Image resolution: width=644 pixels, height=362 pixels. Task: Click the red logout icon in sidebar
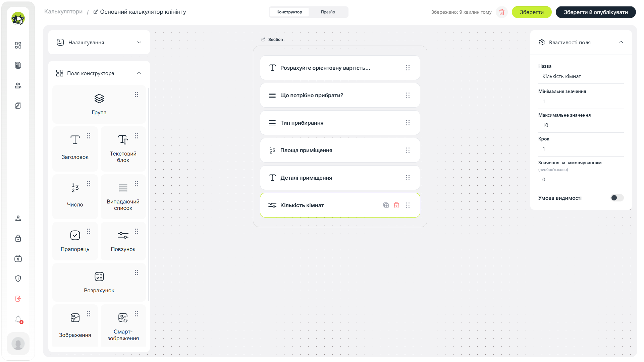tap(18, 299)
